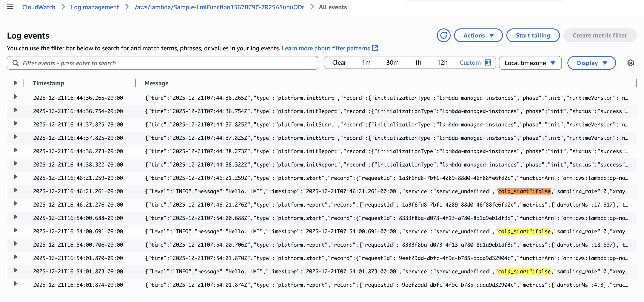Click the search magnifier icon in filter bar
The height and width of the screenshot is (302, 644).
15,63
